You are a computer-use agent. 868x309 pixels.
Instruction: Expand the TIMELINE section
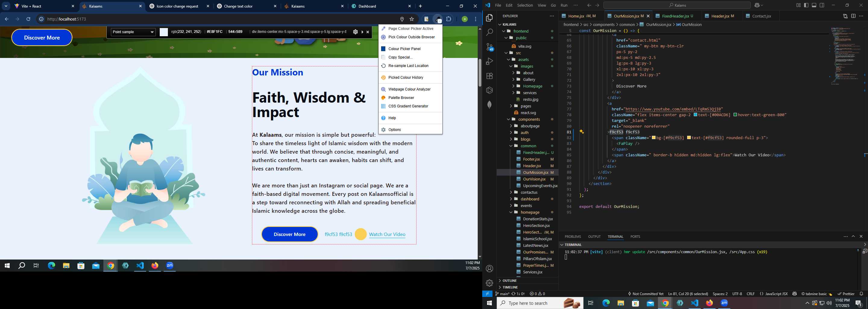(510, 287)
